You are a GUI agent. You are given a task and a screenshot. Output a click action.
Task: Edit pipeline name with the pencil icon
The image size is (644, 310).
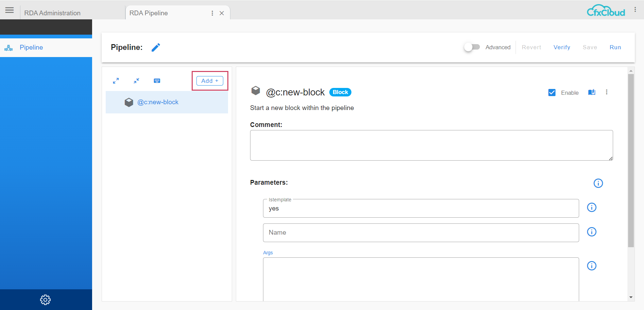coord(156,47)
